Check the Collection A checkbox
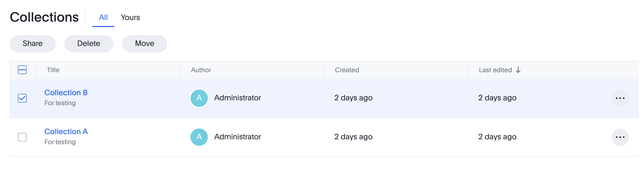The width and height of the screenshot is (644, 185). (22, 137)
